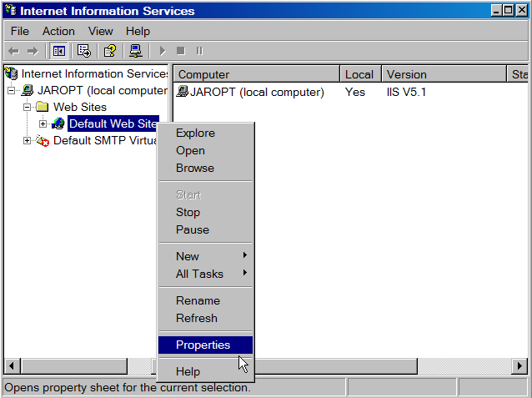Click the 'Yes' cell in Local column
This screenshot has width=532, height=398.
(x=355, y=92)
